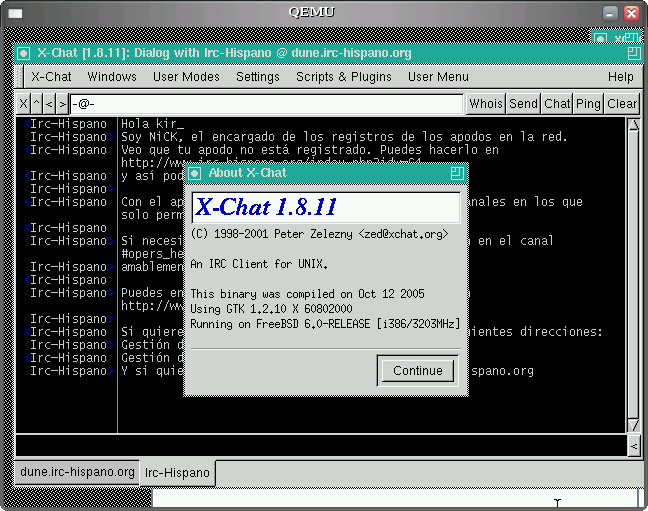Click the About X-Chat window menu icon

pyautogui.click(x=195, y=173)
